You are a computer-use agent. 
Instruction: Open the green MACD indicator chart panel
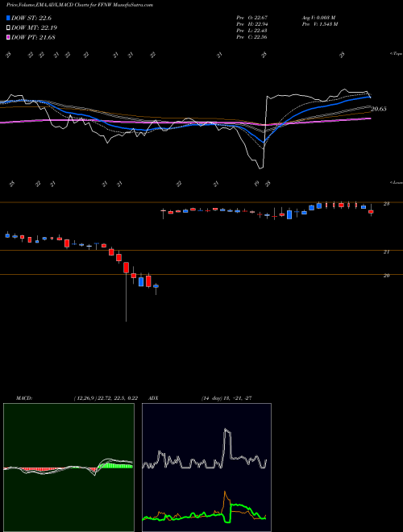[x=69, y=468]
